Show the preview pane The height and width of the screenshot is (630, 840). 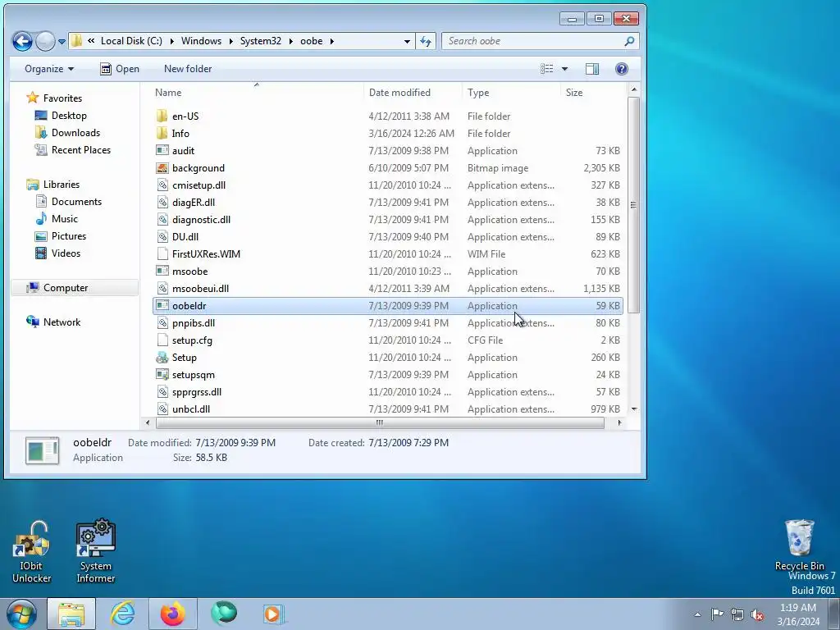(592, 69)
